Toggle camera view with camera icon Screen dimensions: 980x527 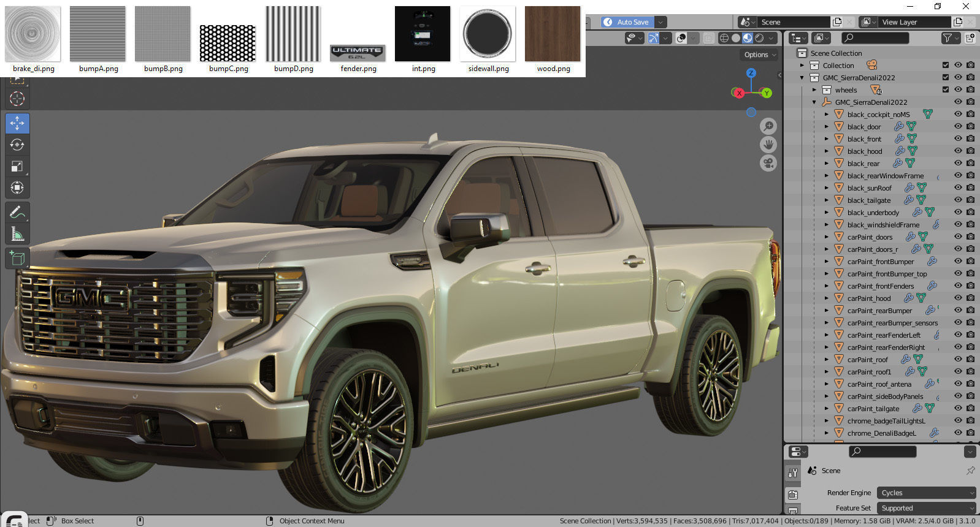click(x=768, y=163)
